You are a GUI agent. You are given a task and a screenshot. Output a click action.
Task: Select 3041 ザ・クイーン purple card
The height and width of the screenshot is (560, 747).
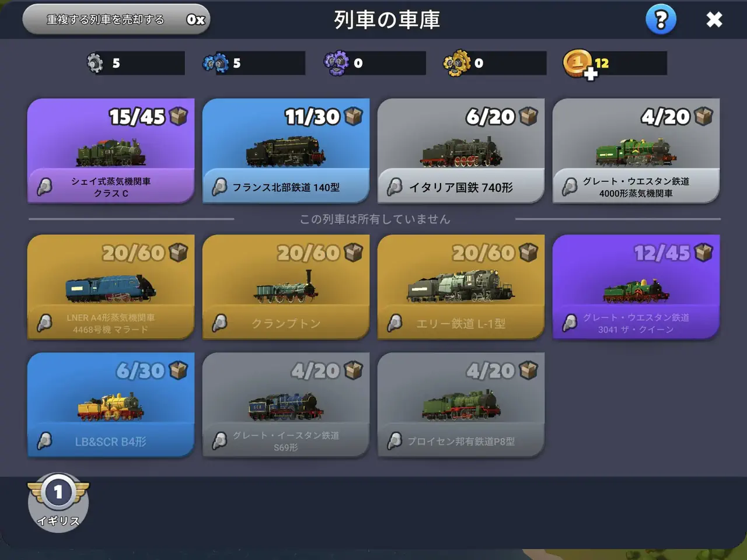tap(636, 287)
